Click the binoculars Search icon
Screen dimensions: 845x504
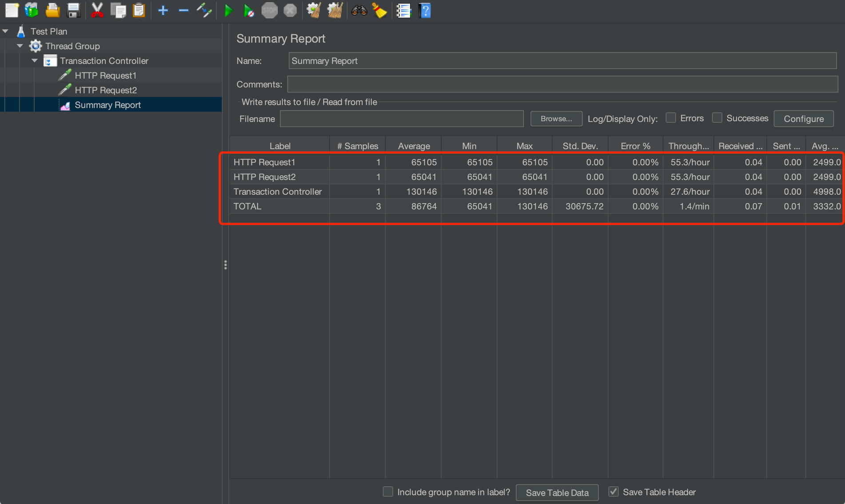pos(359,11)
